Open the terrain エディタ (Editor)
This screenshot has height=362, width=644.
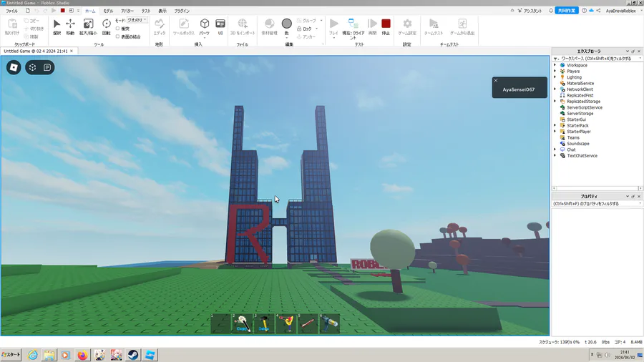160,27
